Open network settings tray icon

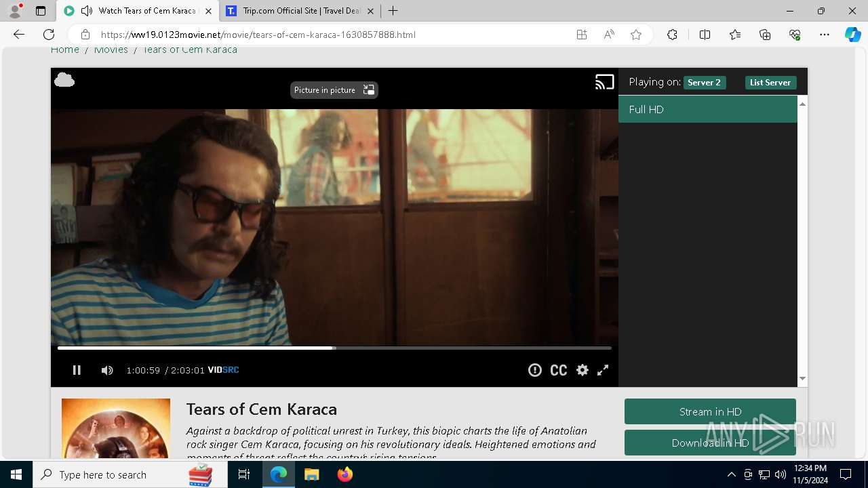pos(764,474)
